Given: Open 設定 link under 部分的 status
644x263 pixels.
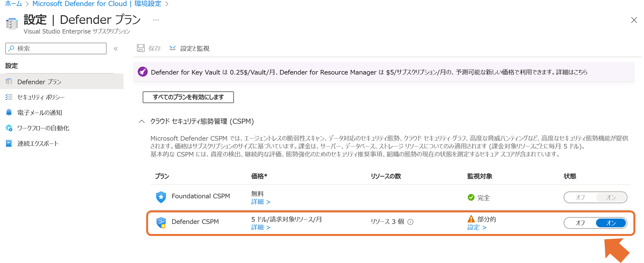Looking at the screenshot, I should pos(477,228).
